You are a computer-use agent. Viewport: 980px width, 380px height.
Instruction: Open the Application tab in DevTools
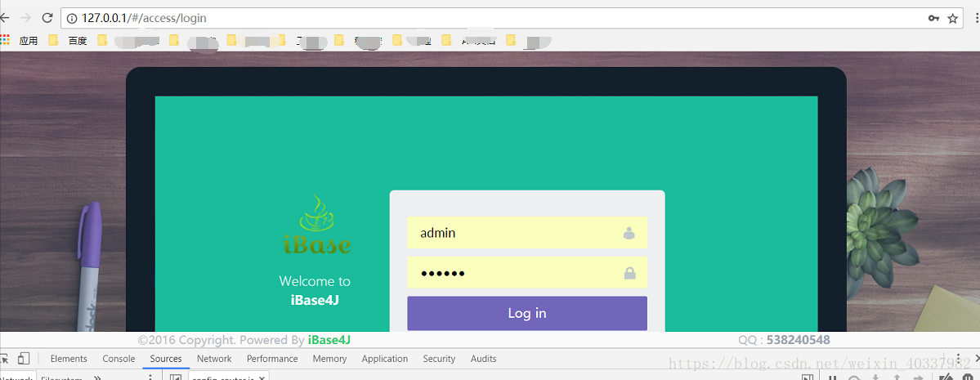coord(384,359)
